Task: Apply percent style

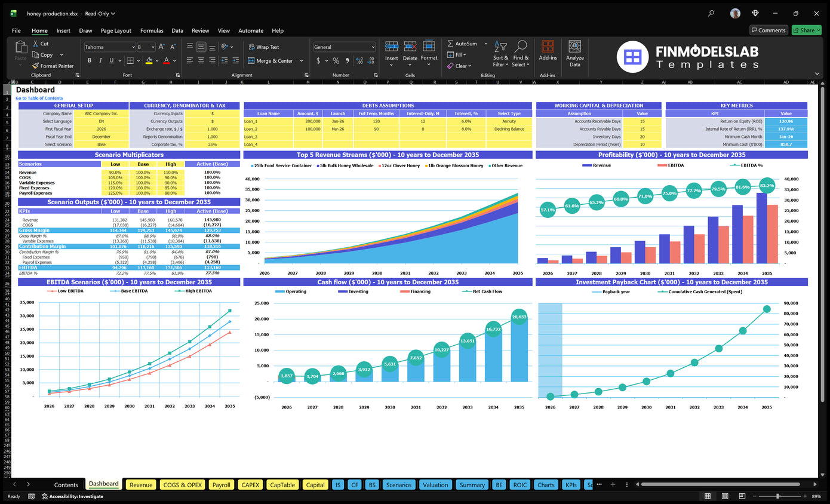Action: click(x=336, y=61)
